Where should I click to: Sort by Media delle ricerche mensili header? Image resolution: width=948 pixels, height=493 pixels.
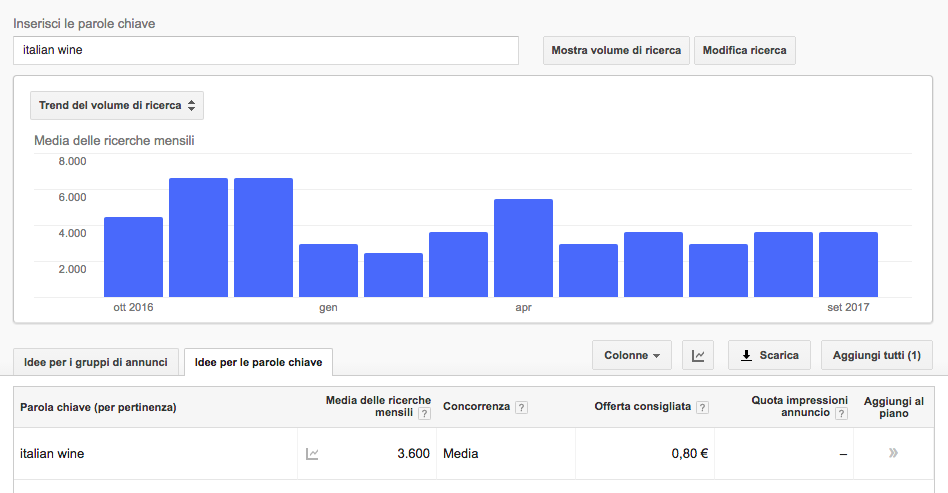coord(378,406)
